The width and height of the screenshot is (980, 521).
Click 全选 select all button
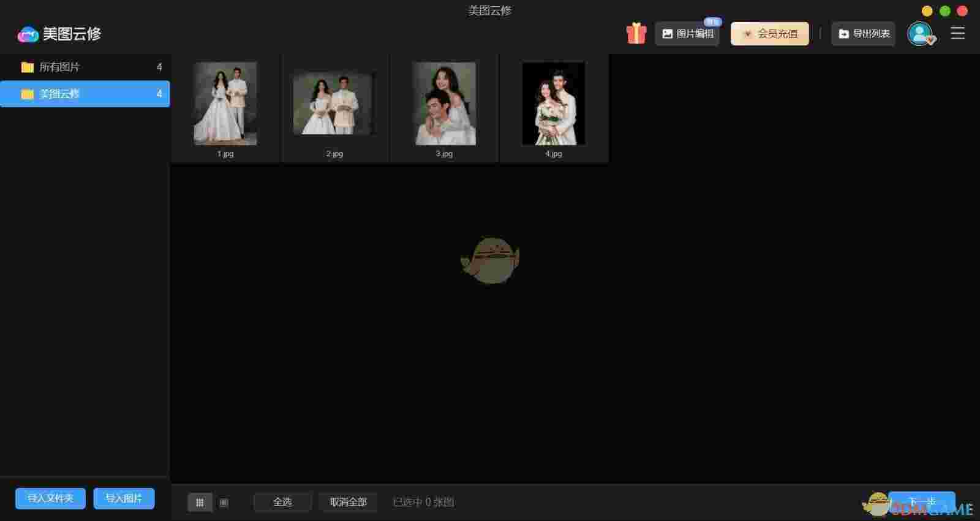(282, 502)
